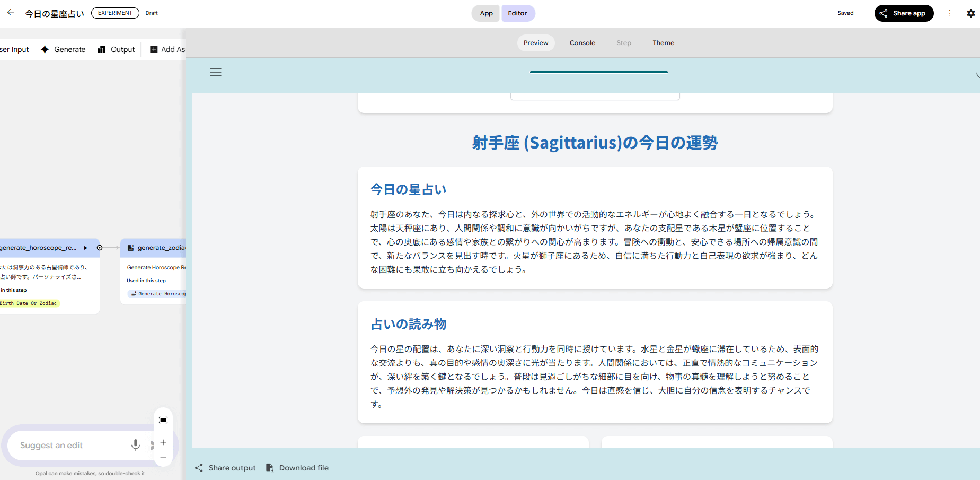Zoom out the canvas with the minus icon
Screen dimensions: 980x480
point(163,457)
